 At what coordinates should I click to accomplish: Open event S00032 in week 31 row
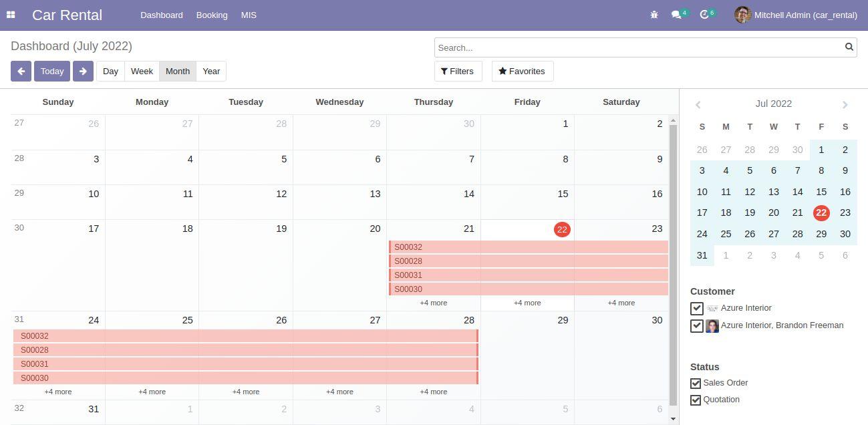pos(246,336)
